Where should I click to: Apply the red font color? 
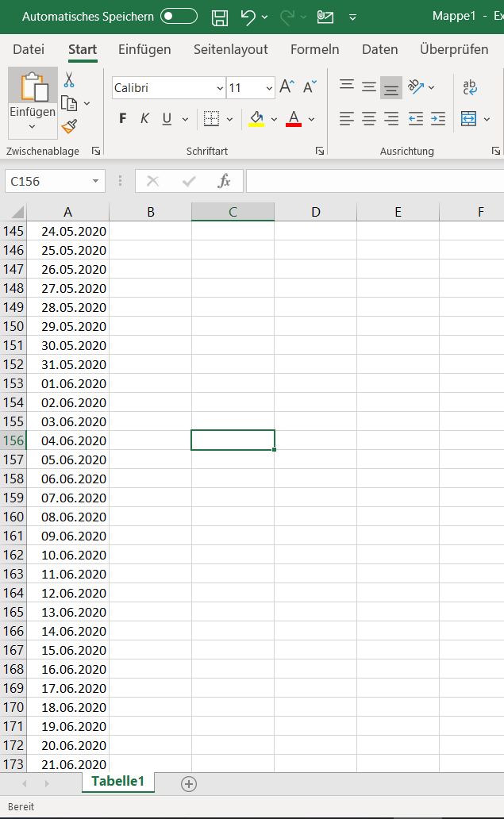294,118
